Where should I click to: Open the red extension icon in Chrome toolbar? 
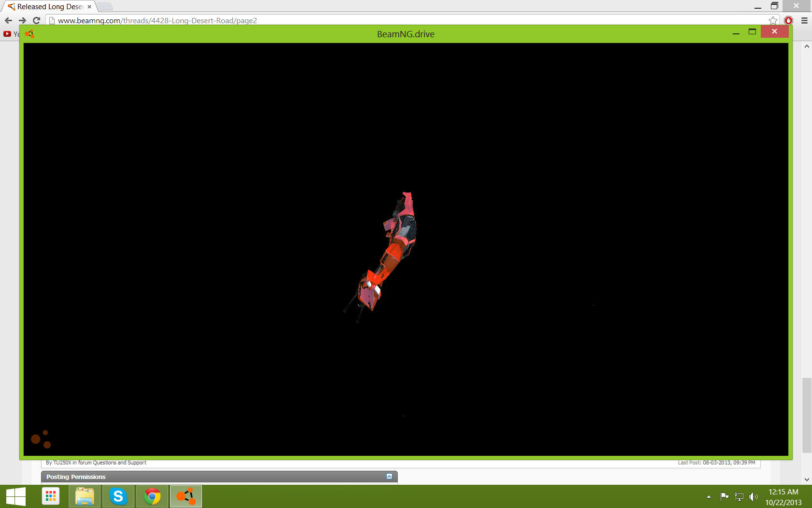(x=789, y=20)
